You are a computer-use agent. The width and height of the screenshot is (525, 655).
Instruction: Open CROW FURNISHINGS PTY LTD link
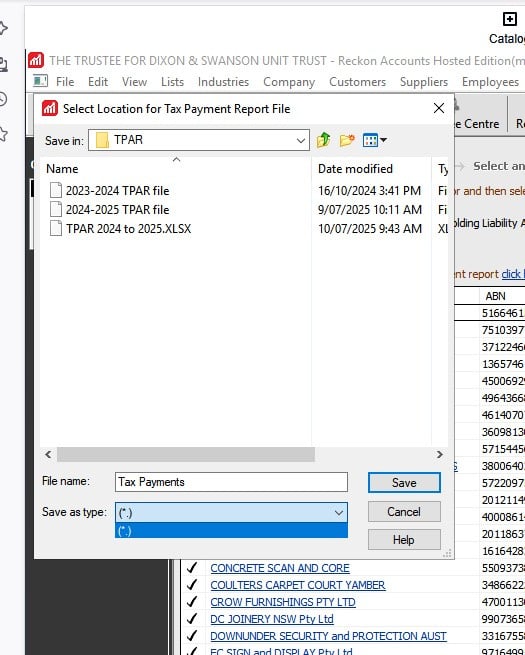coord(283,602)
